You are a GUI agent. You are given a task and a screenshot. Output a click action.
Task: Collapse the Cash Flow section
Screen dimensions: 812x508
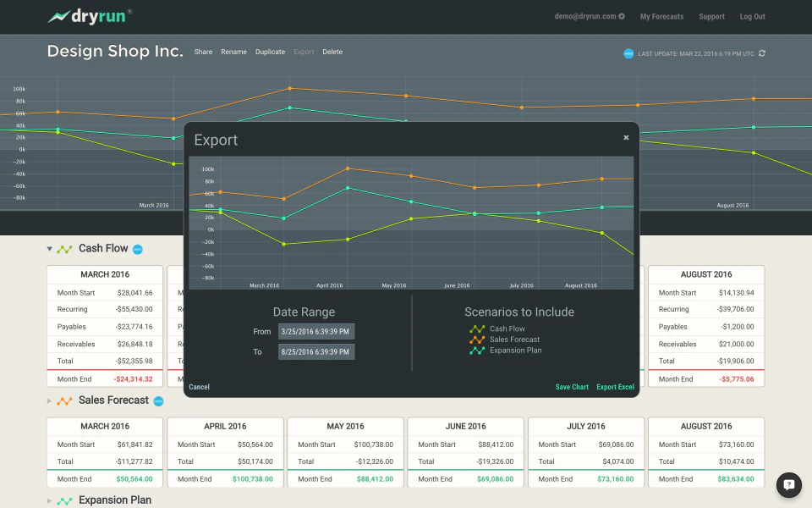[50, 249]
